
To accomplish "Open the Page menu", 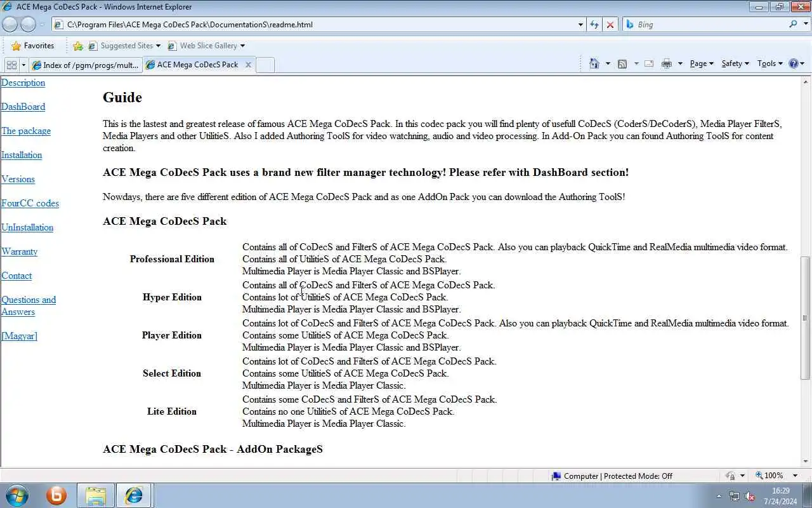I will click(x=702, y=63).
